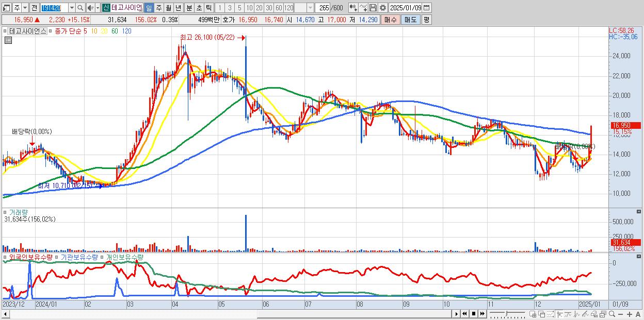644x320 pixels.
Task: Select the 30 interval button
Action: click(x=269, y=8)
